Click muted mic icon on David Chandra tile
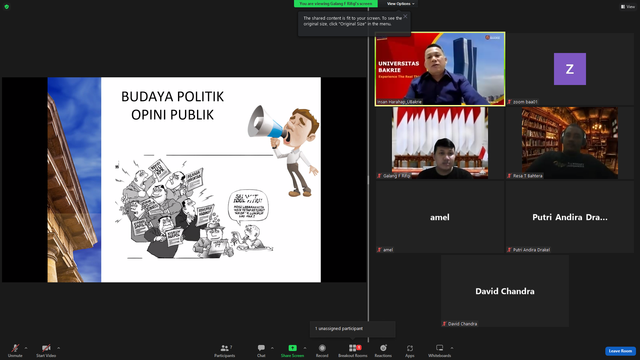This screenshot has height=360, width=640. pos(444,324)
